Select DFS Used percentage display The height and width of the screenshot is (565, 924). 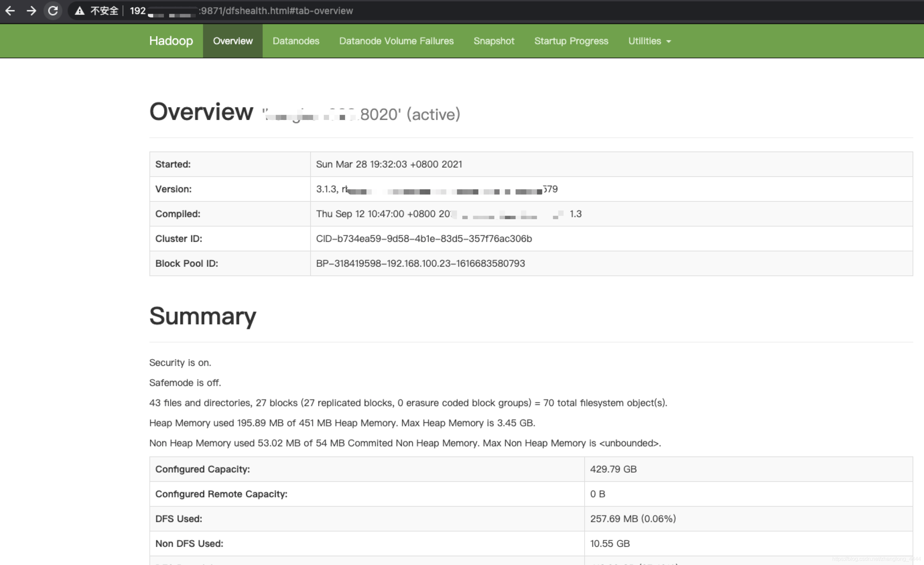(660, 518)
